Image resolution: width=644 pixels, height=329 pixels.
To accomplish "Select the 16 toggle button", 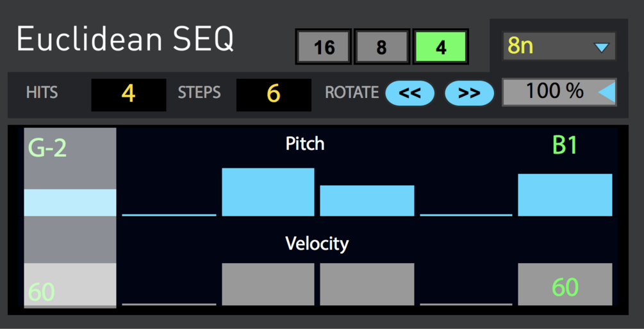I will pos(324,47).
